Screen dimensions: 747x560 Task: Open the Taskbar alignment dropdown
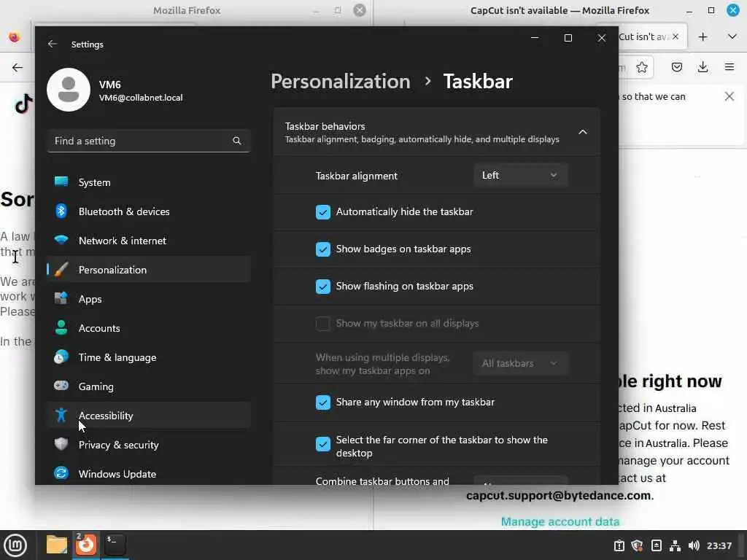(x=520, y=175)
